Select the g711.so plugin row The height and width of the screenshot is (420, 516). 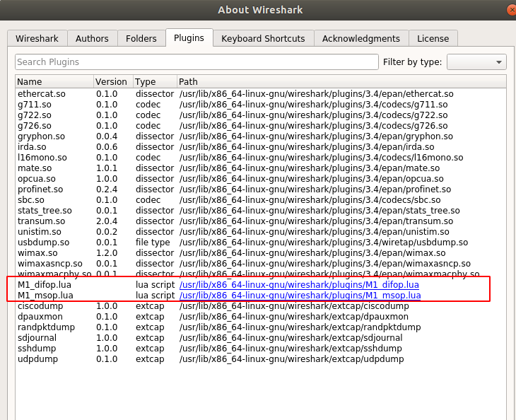[x=261, y=105]
